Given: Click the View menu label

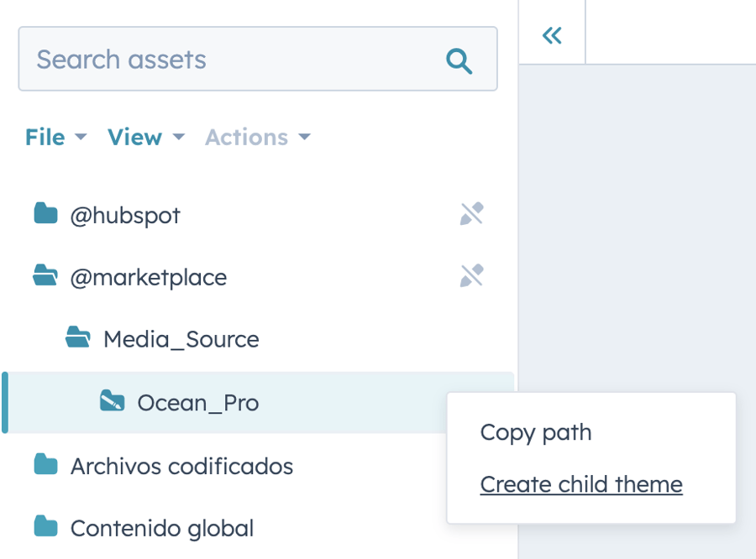Looking at the screenshot, I should click(134, 137).
